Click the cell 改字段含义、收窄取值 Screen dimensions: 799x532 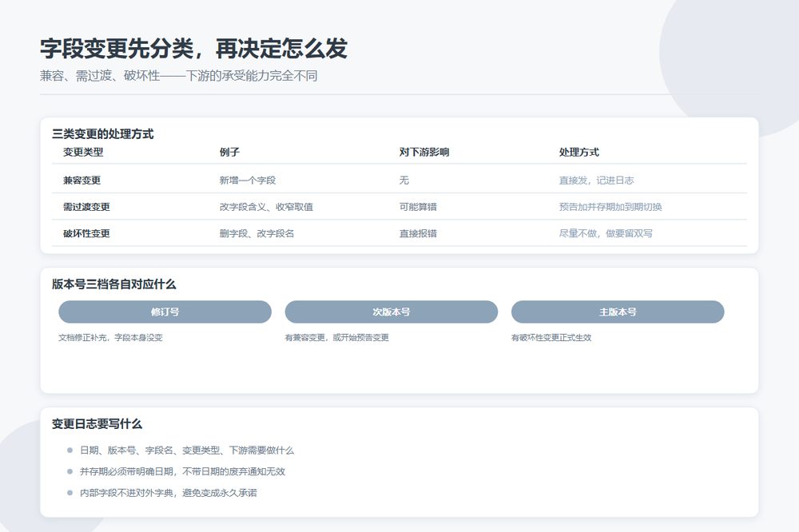coord(267,207)
